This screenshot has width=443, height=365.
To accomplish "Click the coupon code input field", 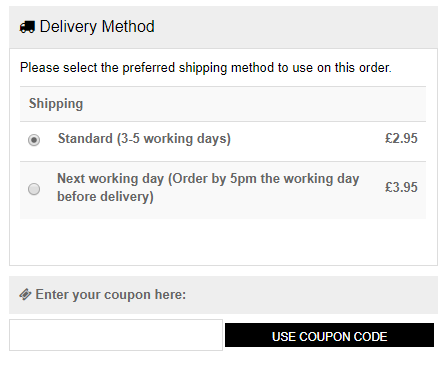I will 116,335.
